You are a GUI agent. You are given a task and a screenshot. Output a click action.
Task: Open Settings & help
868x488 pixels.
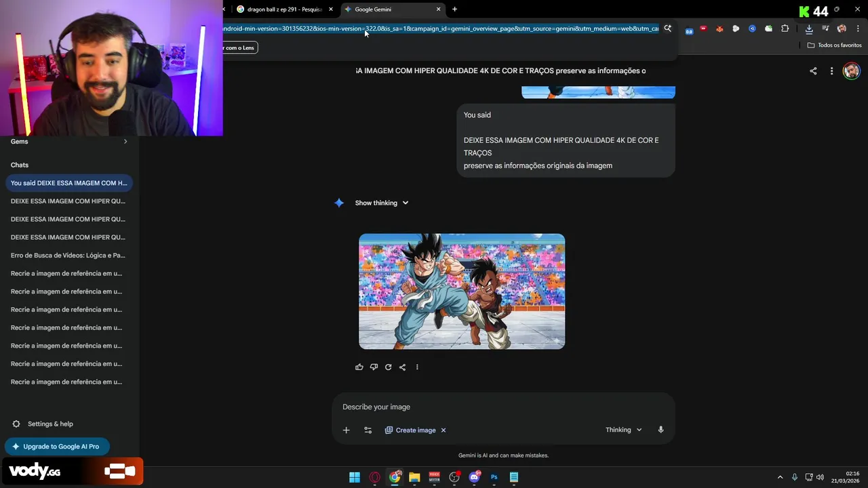43,424
